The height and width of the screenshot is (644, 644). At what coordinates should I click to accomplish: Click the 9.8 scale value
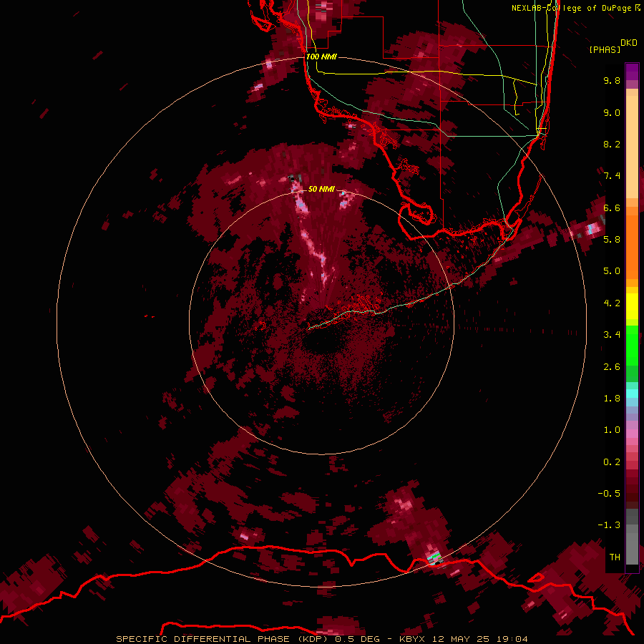612,80
